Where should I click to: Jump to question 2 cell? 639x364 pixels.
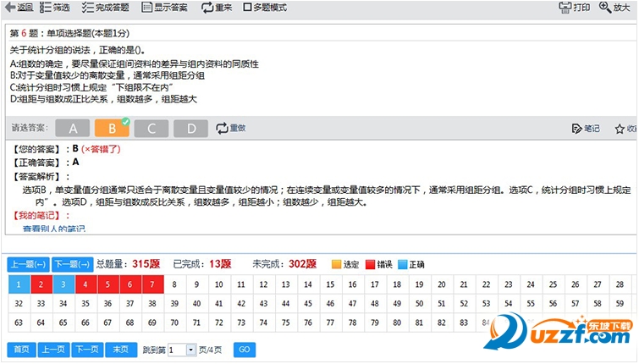(41, 284)
